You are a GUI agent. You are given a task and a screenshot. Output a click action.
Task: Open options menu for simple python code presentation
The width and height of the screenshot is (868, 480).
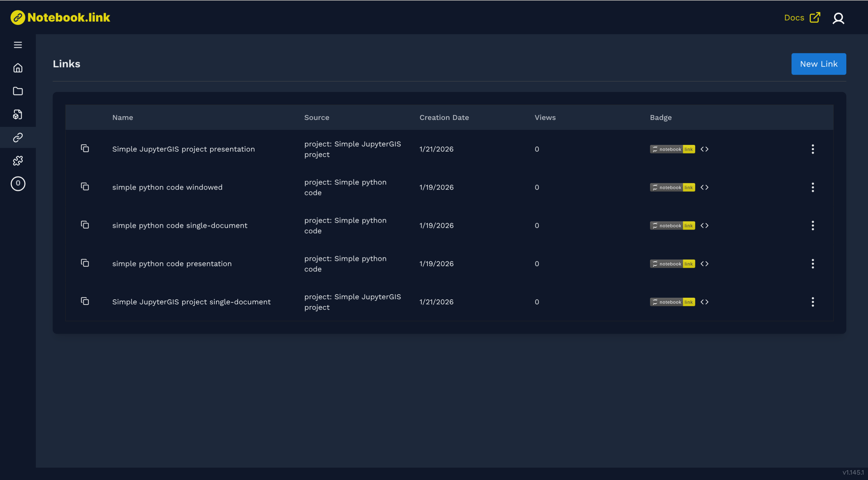coord(813,264)
